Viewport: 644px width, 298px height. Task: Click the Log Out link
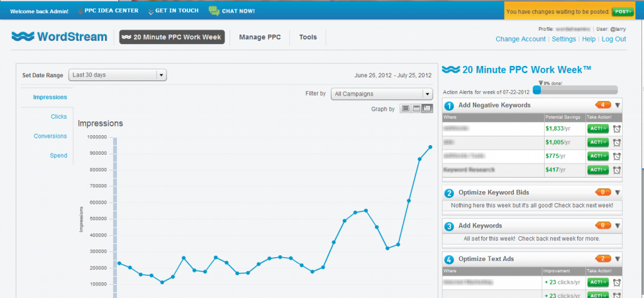pyautogui.click(x=614, y=39)
